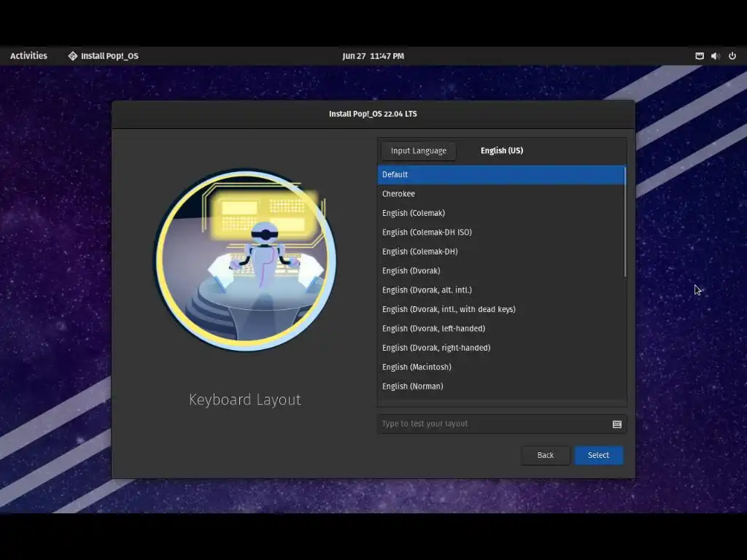Click the keyboard icon in the test field
This screenshot has height=560, width=747.
pyautogui.click(x=617, y=424)
